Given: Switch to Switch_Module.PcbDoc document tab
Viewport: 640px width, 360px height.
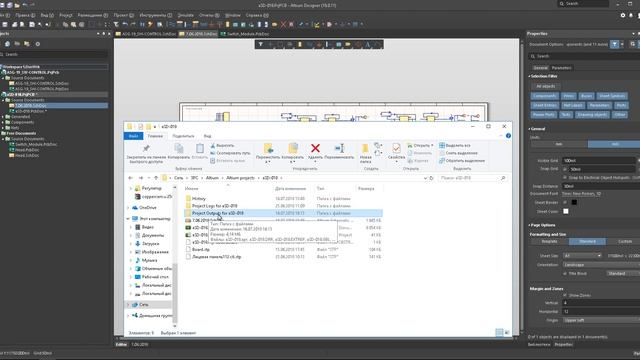Looking at the screenshot, I should click(x=244, y=34).
